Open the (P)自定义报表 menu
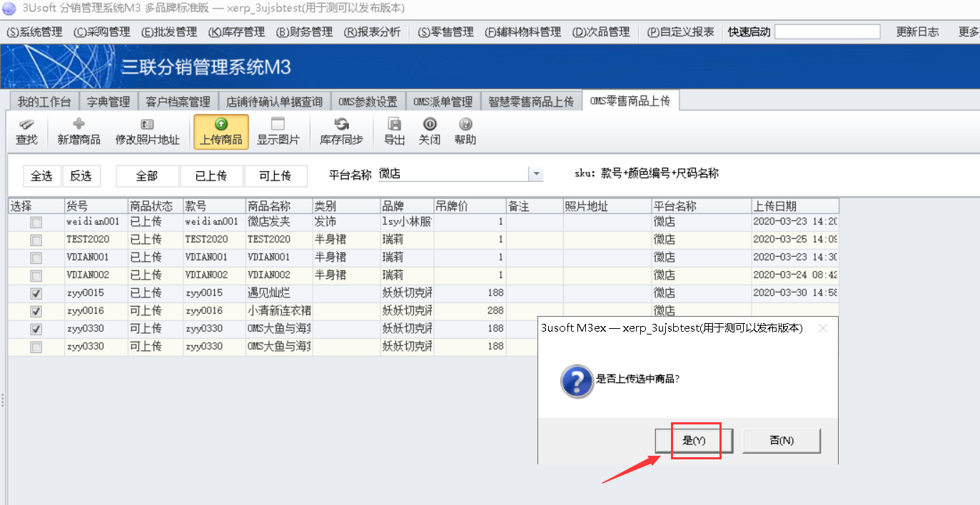The height and width of the screenshot is (505, 980). (x=680, y=32)
